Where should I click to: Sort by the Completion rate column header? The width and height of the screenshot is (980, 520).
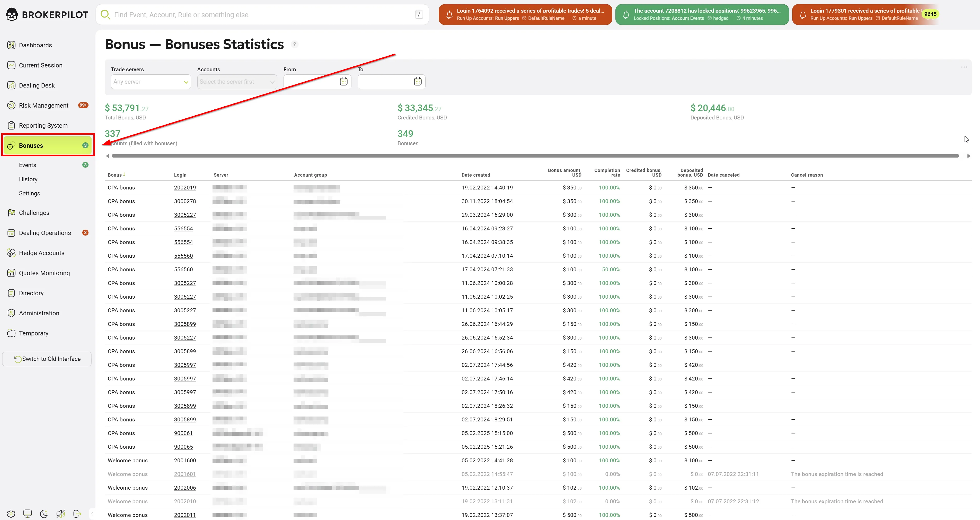(607, 172)
